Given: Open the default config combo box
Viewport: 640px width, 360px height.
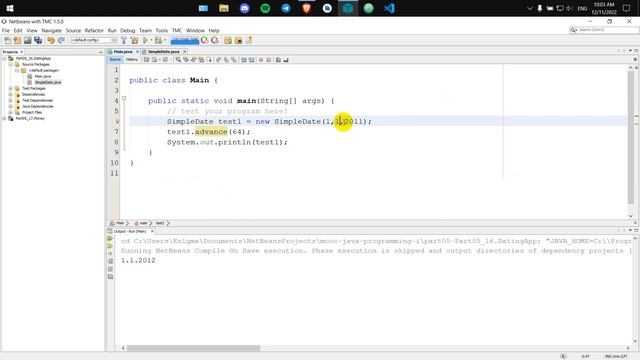Looking at the screenshot, I should pos(94,40).
